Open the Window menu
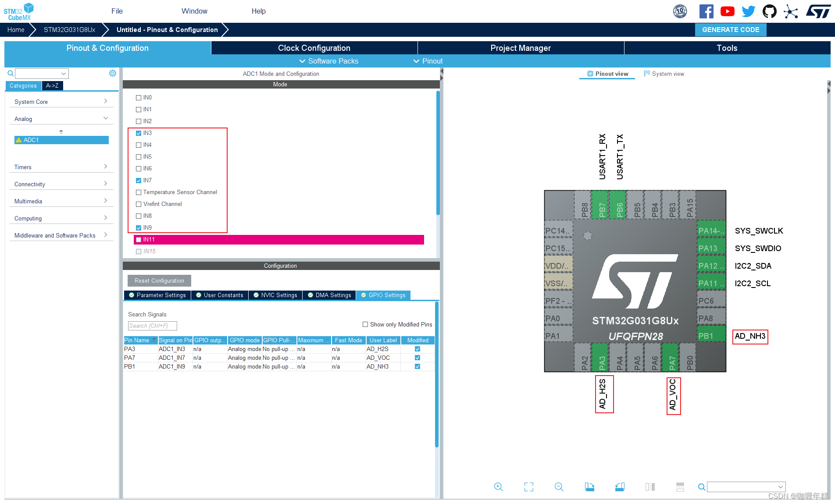The width and height of the screenshot is (835, 504). click(194, 11)
